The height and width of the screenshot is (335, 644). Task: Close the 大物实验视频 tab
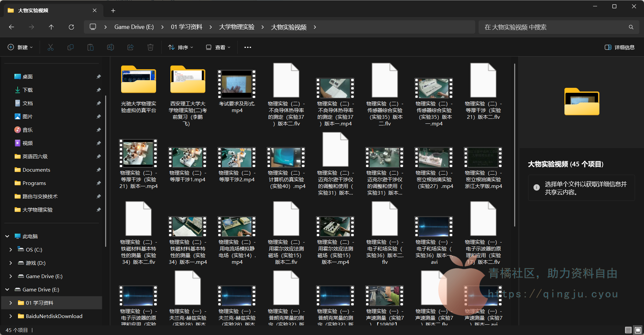[95, 10]
